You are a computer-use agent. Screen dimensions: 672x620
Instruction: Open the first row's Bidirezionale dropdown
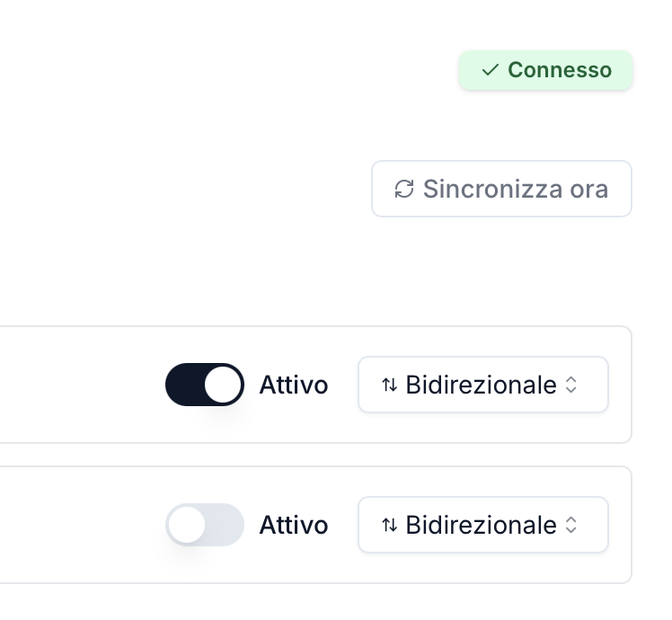pos(483,385)
